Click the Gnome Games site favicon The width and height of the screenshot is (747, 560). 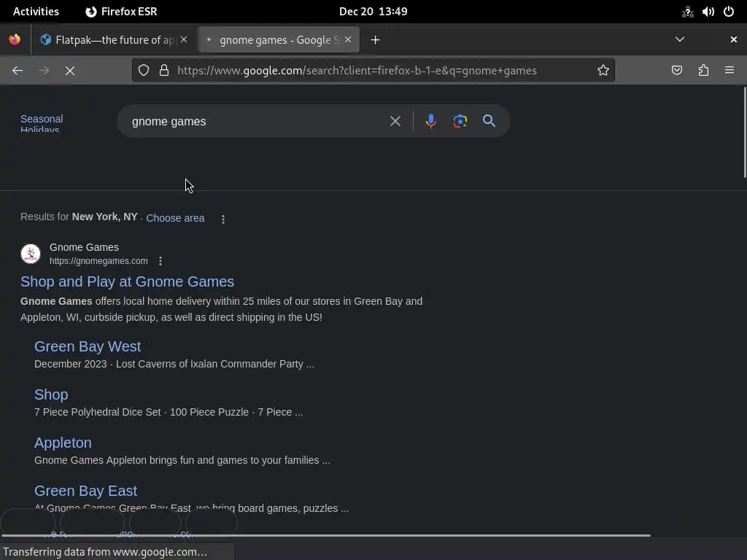[31, 254]
